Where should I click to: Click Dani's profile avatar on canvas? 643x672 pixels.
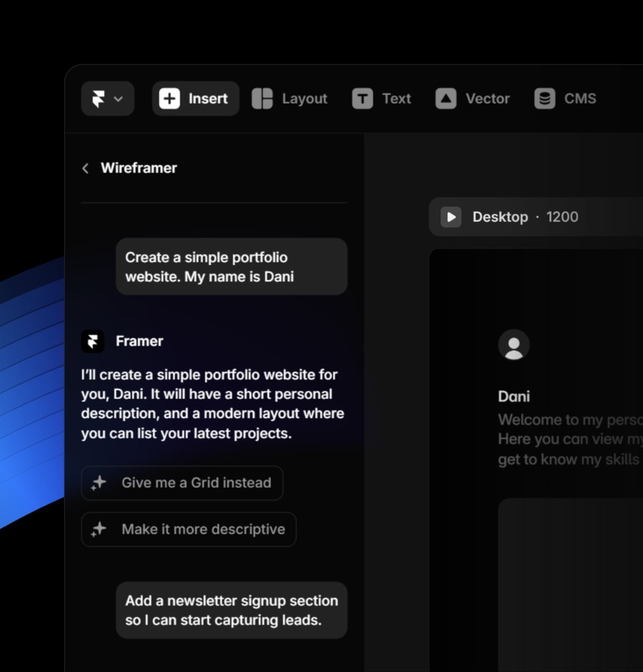click(514, 345)
